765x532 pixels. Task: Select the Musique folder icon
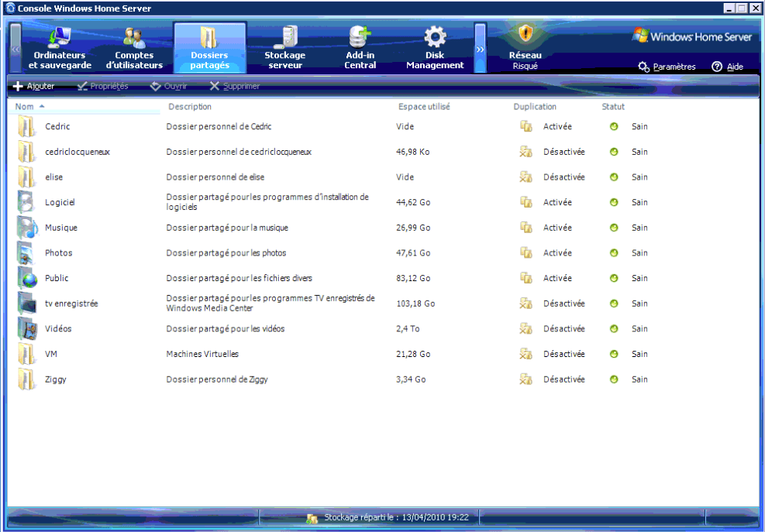pyautogui.click(x=26, y=228)
